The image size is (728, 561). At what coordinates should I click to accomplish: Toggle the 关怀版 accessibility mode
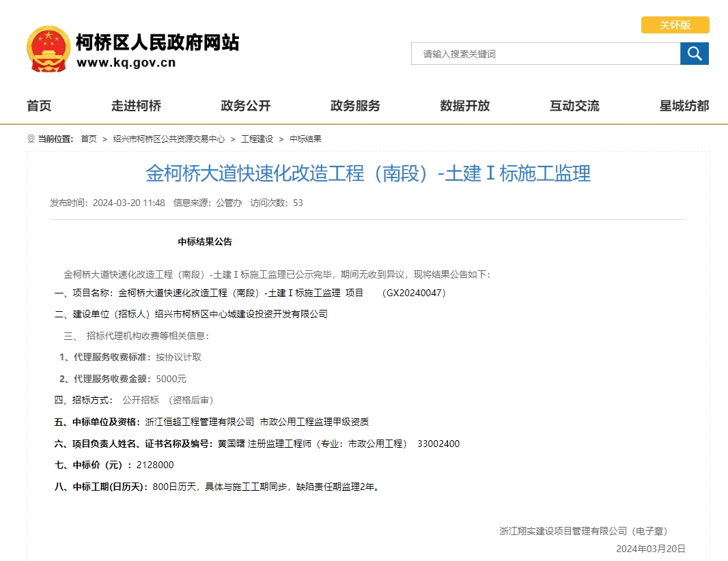click(x=675, y=25)
